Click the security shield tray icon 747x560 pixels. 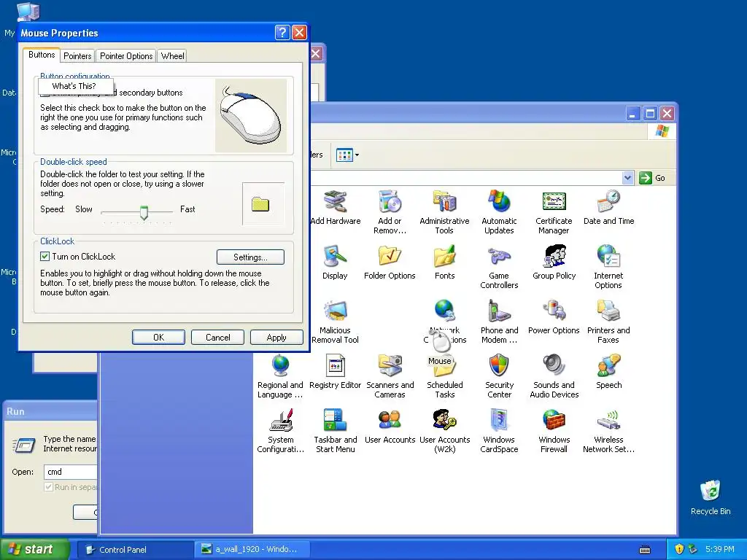pos(679,549)
